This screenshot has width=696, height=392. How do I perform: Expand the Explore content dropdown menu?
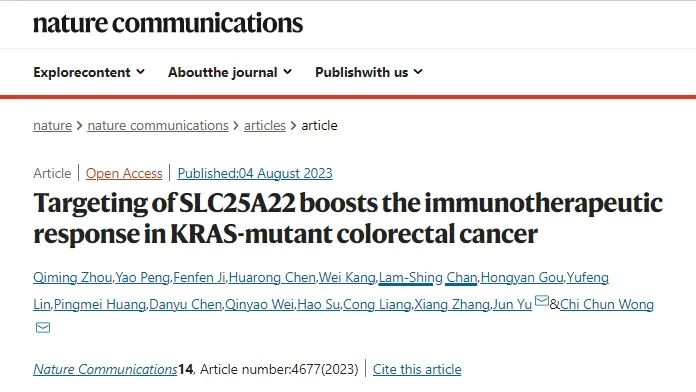(x=89, y=72)
